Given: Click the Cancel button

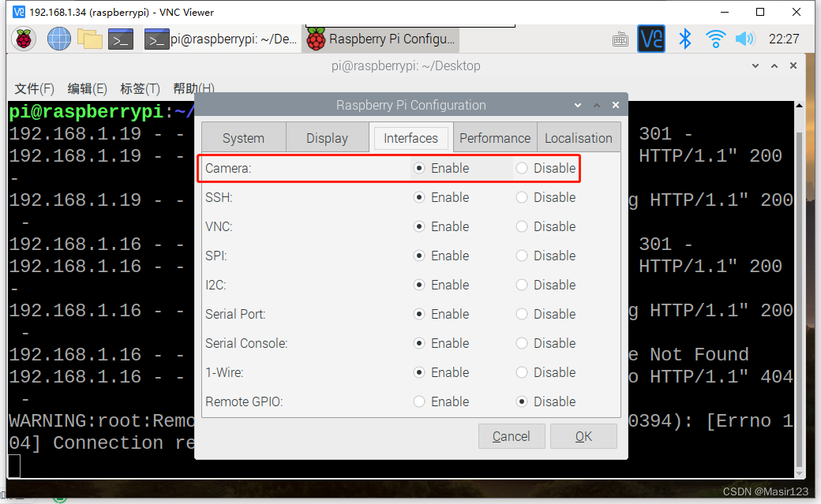Looking at the screenshot, I should click(x=512, y=436).
